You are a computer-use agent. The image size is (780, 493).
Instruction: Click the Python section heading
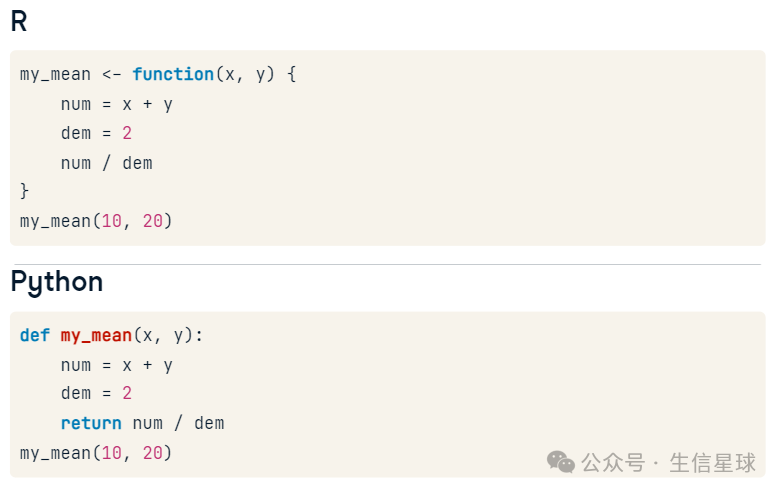tap(57, 282)
